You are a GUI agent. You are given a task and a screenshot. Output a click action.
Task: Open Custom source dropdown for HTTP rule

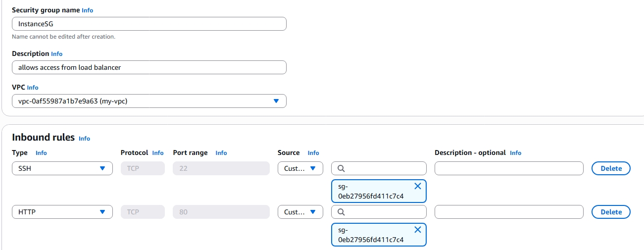(300, 212)
